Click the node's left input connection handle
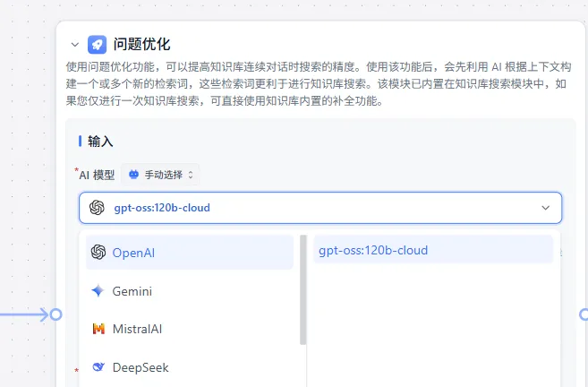Viewport: 588px width, 387px height. click(x=55, y=314)
